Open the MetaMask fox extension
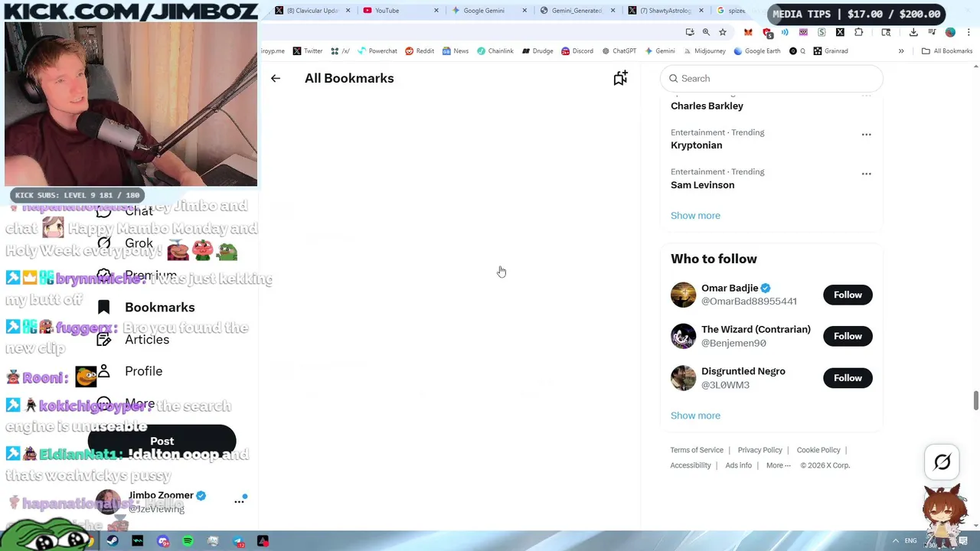980x551 pixels. click(x=748, y=32)
